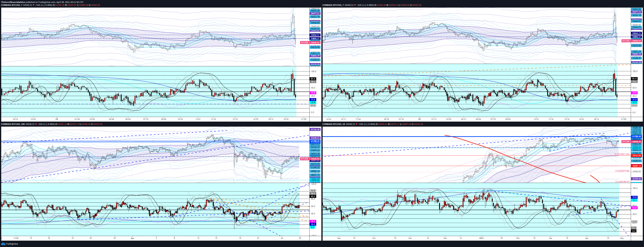
Task: Click the 49983.16 price label
Action: pos(315,171)
